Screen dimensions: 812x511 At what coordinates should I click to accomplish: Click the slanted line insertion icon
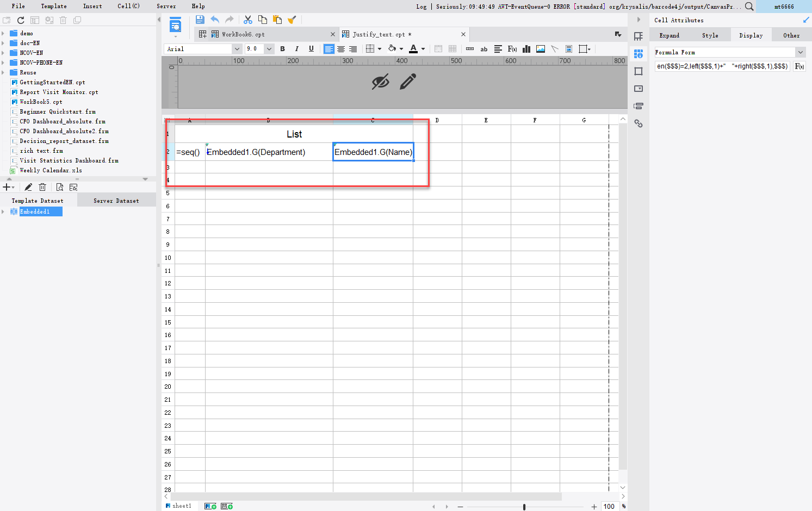[x=555, y=49]
